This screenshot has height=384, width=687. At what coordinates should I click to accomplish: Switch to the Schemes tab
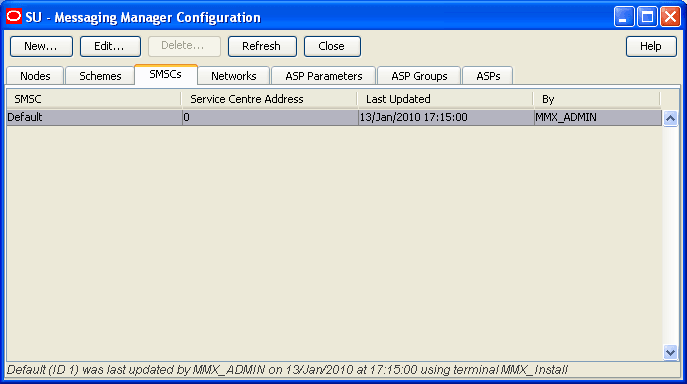pos(100,76)
